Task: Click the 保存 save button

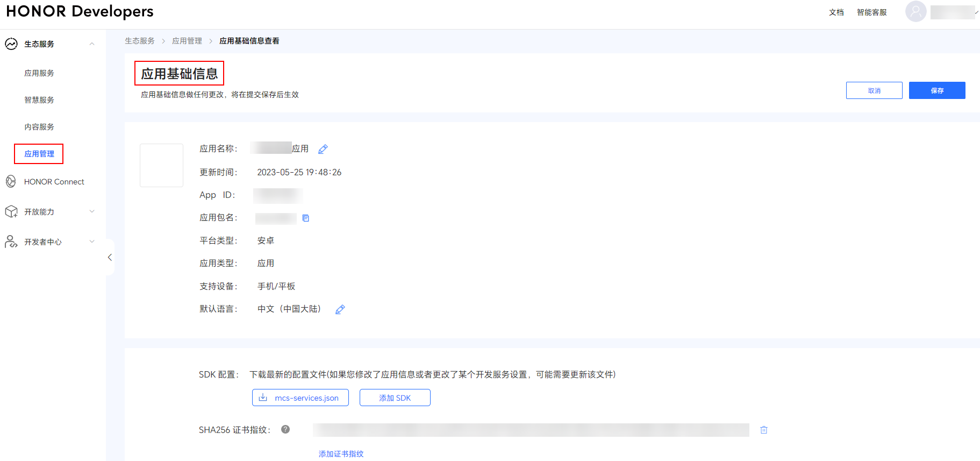Action: pyautogui.click(x=937, y=90)
